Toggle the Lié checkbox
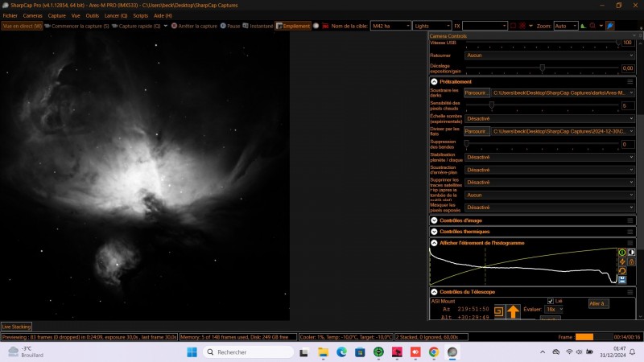The image size is (644, 362). (551, 301)
